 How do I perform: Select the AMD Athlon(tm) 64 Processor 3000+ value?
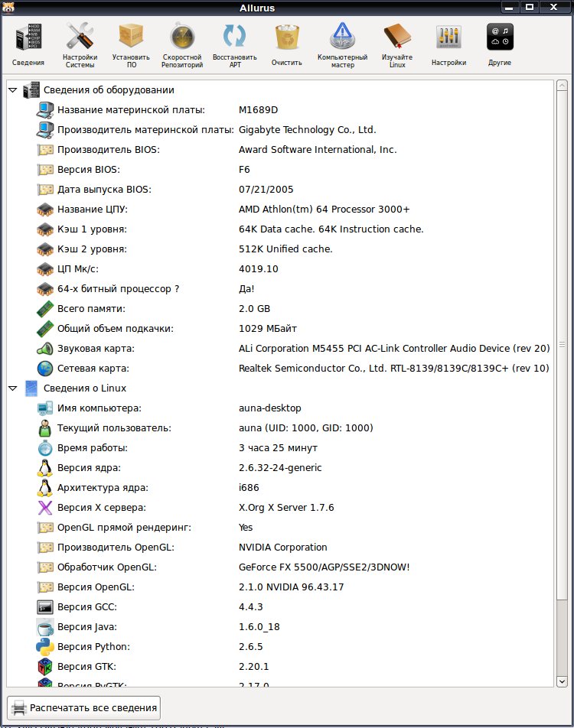click(x=324, y=210)
